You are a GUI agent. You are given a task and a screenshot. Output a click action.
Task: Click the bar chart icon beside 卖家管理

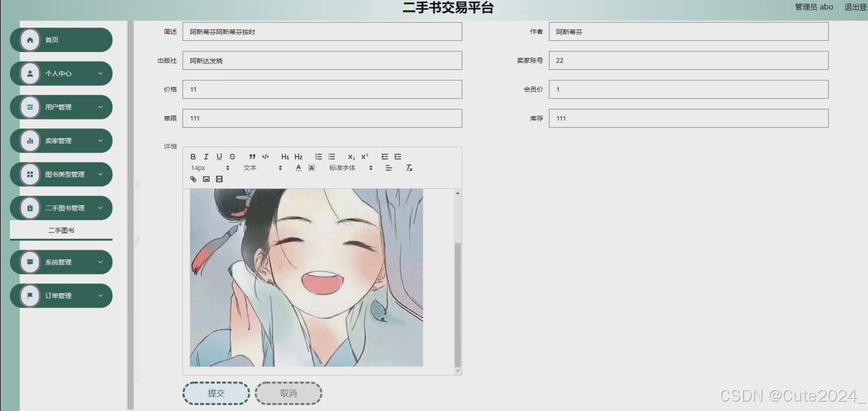click(x=30, y=141)
